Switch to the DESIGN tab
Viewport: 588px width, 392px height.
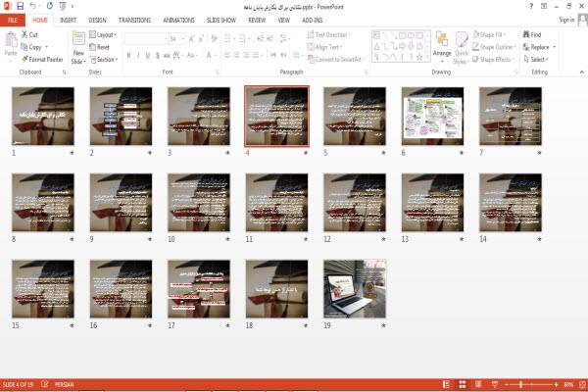tap(97, 21)
